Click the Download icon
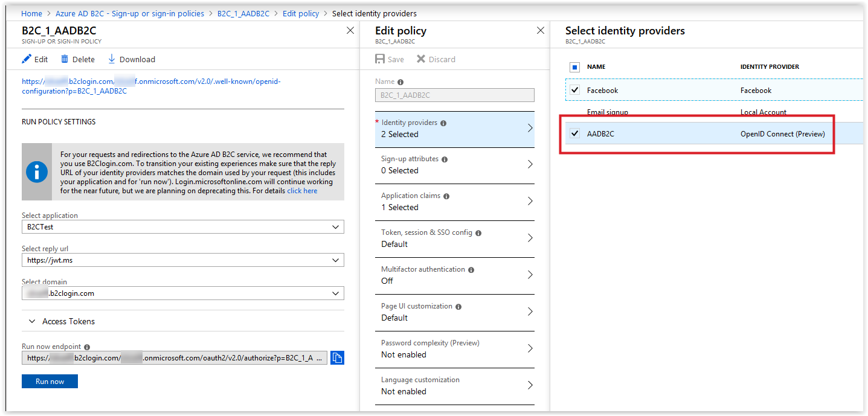The image size is (868, 416). tap(111, 59)
